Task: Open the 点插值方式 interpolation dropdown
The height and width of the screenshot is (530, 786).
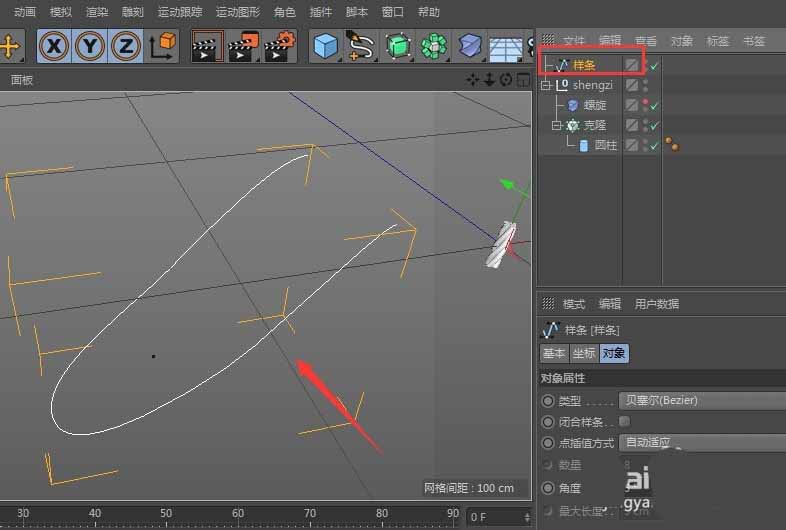Action: 700,442
